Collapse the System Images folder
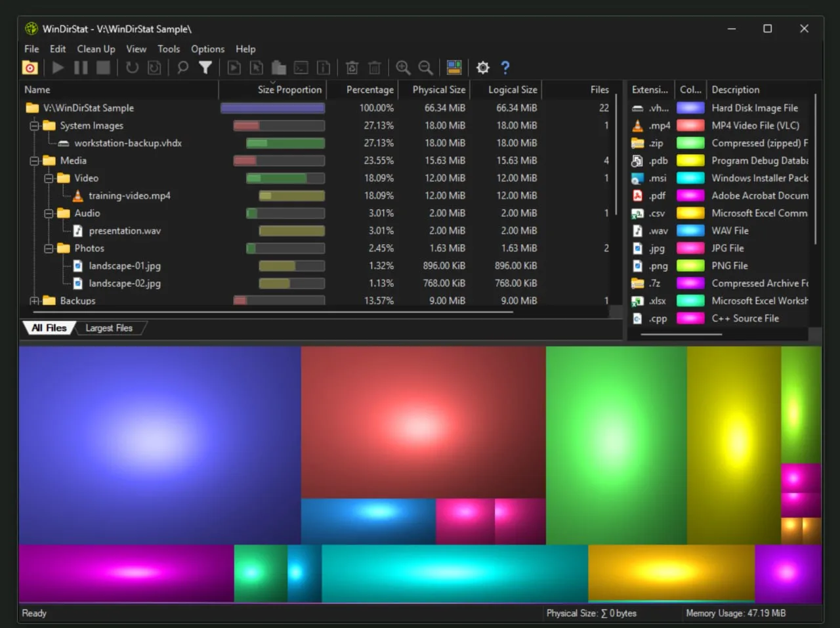This screenshot has width=840, height=628. tap(34, 125)
